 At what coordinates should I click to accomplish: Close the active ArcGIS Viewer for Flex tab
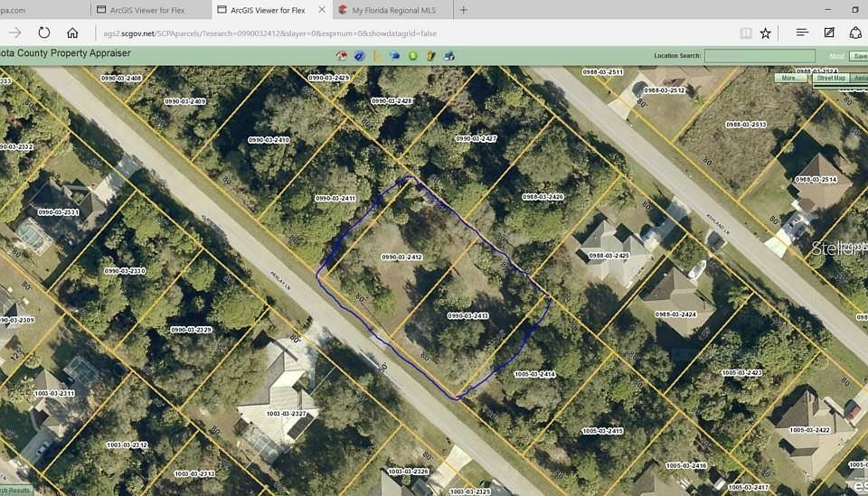[322, 10]
